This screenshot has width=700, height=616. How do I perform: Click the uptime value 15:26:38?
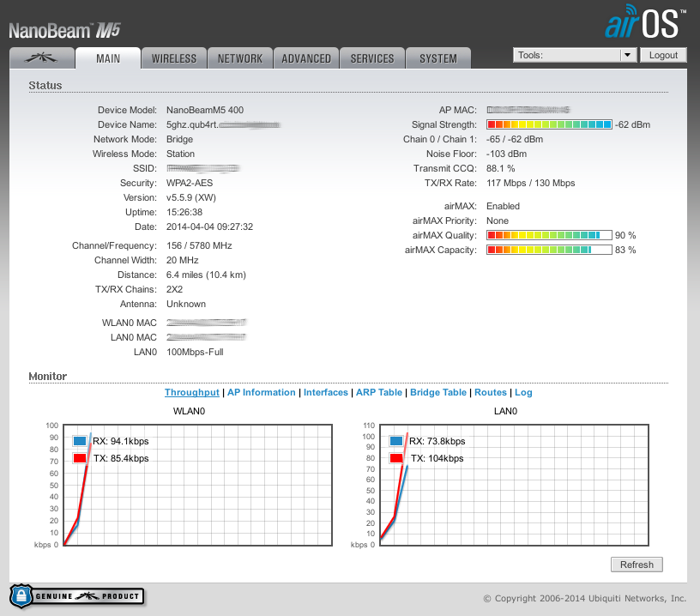click(184, 212)
